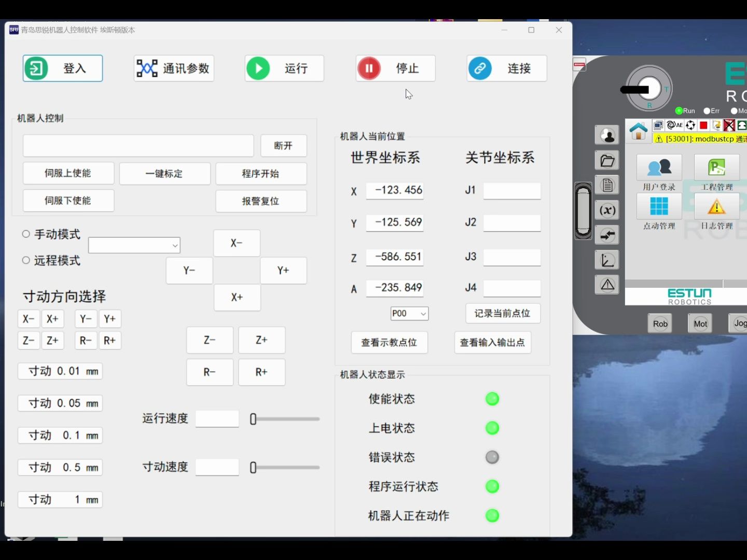Screen dimensions: 747x560
Task: Click the J1 joint value field
Action: tap(512, 191)
